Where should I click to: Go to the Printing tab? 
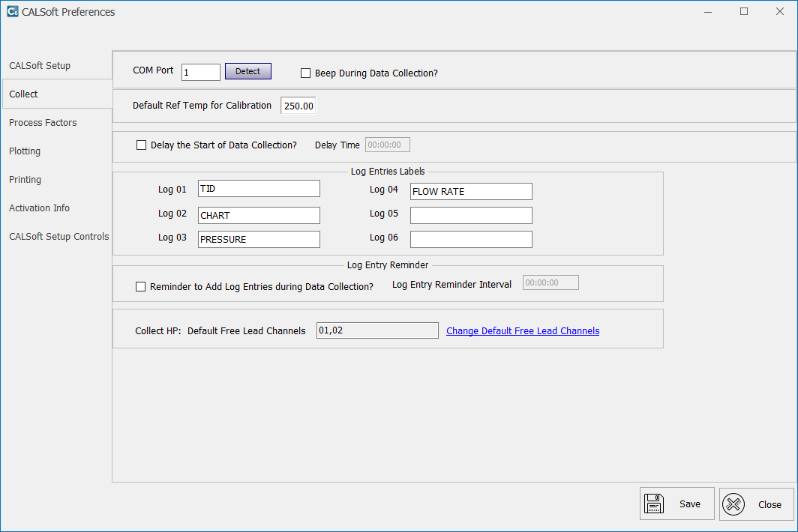25,180
